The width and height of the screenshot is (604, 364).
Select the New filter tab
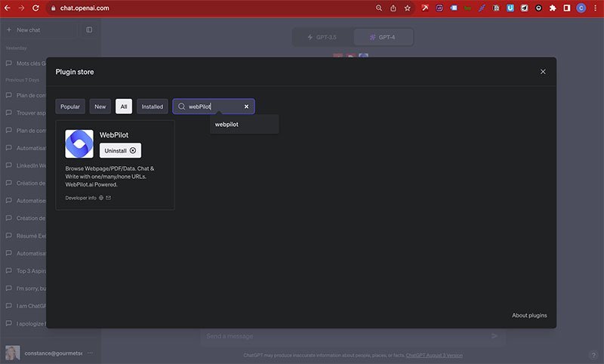pyautogui.click(x=100, y=106)
